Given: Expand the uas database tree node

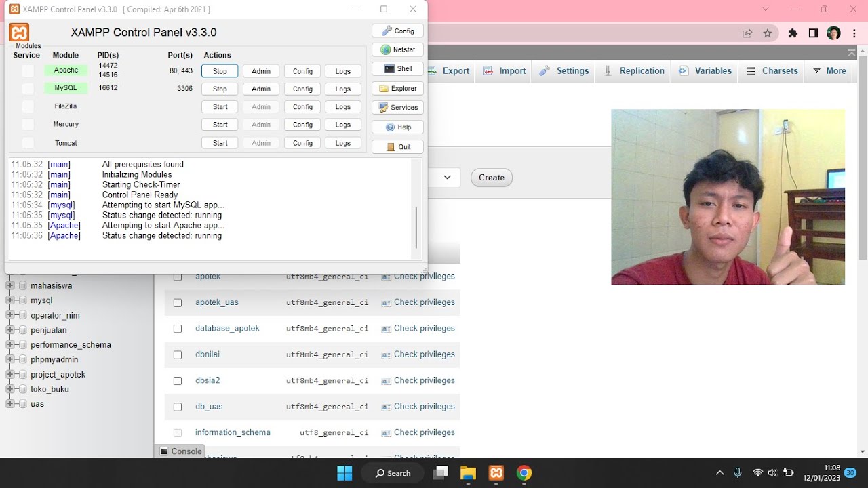Looking at the screenshot, I should pos(10,404).
